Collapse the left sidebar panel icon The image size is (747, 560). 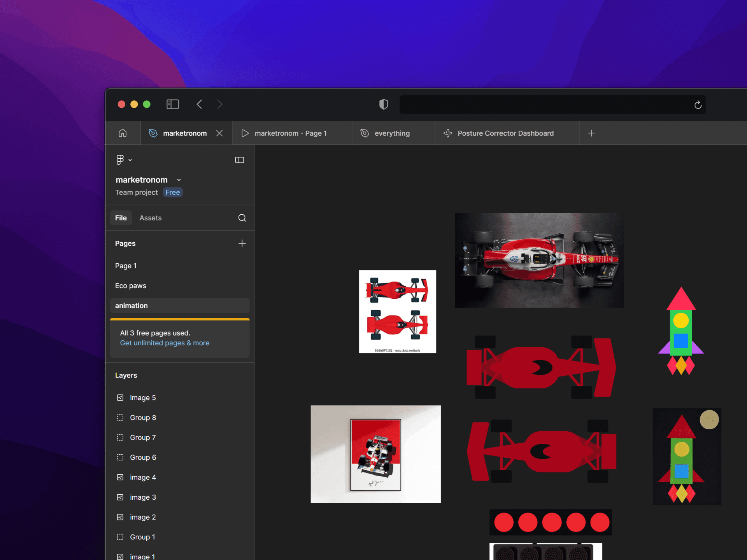[x=240, y=160]
